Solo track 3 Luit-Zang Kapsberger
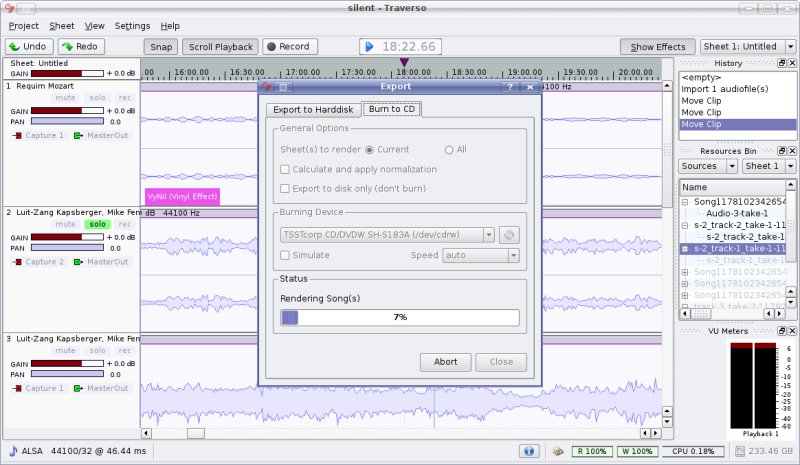This screenshot has height=465, width=800. [97, 351]
